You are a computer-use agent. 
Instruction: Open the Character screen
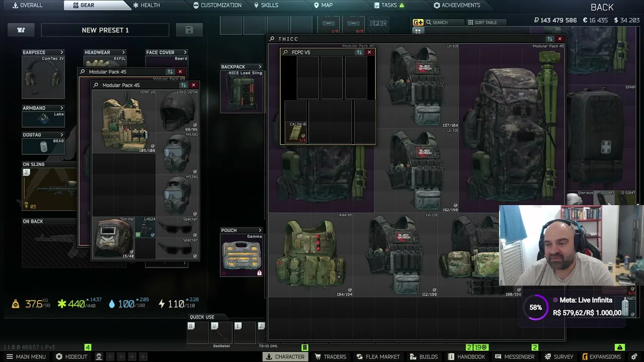285,356
